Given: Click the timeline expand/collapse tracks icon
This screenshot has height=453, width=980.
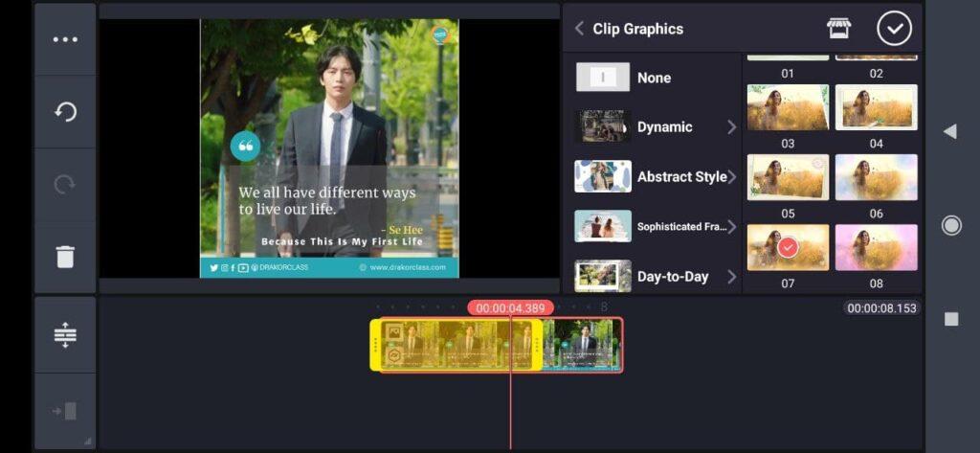Looking at the screenshot, I should point(65,335).
